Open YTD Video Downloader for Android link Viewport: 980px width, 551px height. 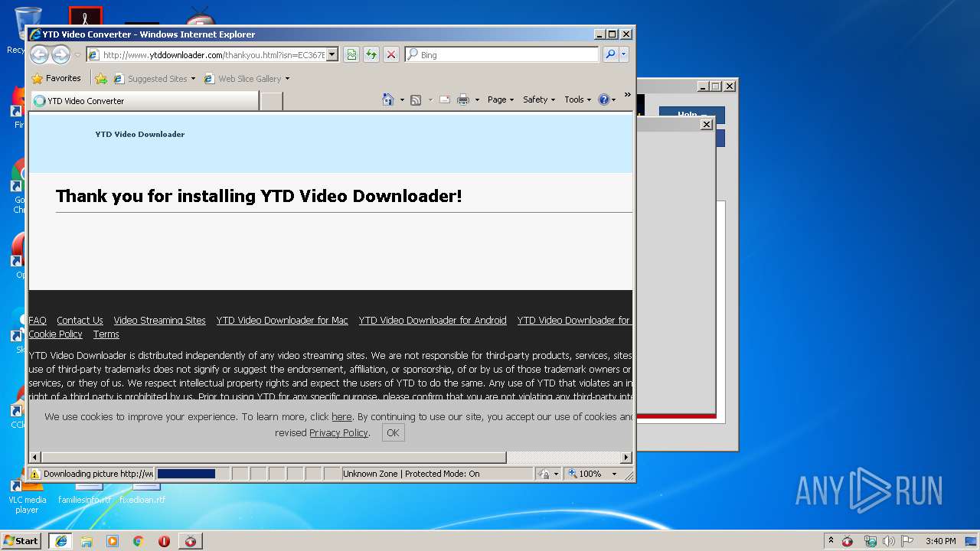(x=433, y=321)
